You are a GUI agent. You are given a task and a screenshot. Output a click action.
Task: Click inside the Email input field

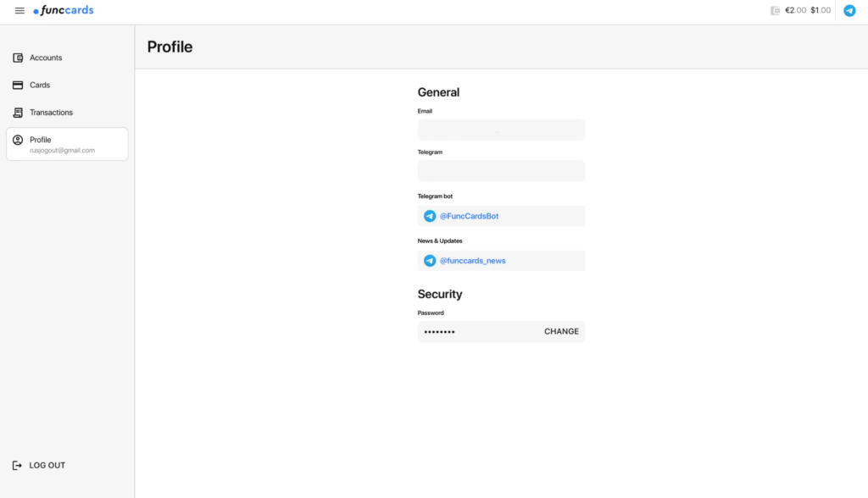click(x=501, y=130)
